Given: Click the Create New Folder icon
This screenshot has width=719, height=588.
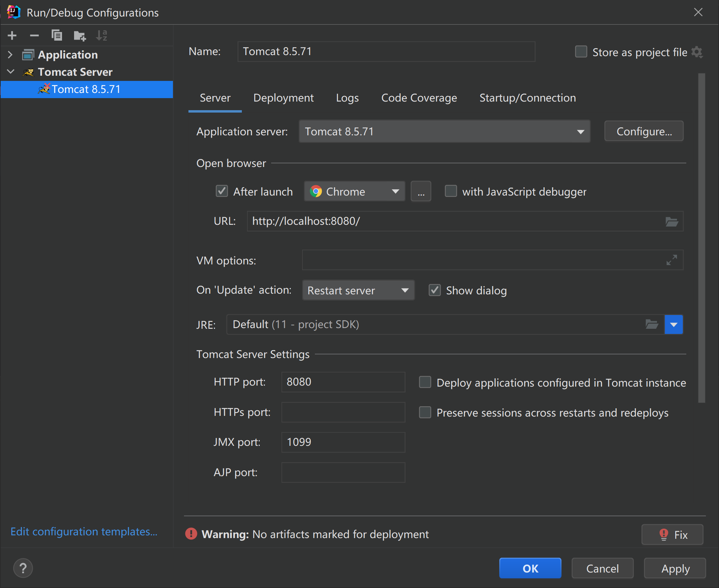Looking at the screenshot, I should (x=80, y=35).
